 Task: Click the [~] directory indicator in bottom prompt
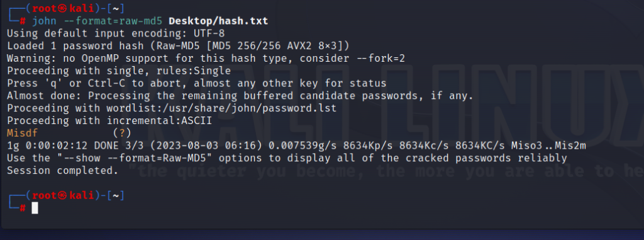pyautogui.click(x=116, y=195)
